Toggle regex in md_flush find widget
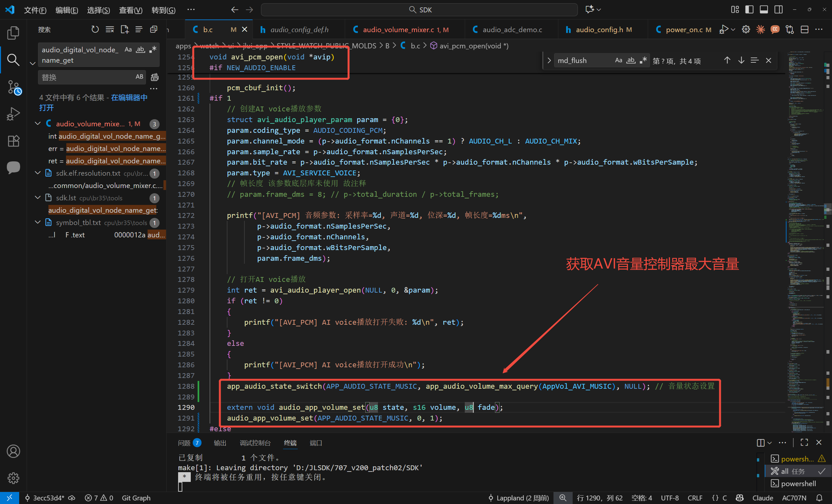The image size is (832, 504). (643, 60)
